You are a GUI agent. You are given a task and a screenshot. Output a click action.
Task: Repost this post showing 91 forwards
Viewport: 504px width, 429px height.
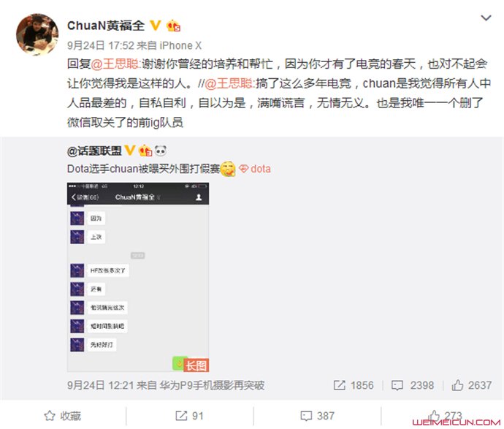coord(190,416)
